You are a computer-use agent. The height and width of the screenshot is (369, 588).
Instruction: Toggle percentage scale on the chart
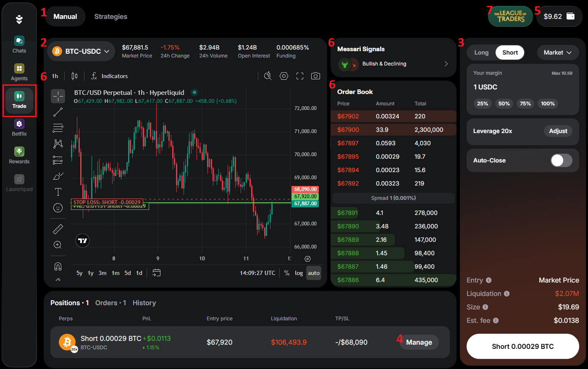pos(286,273)
